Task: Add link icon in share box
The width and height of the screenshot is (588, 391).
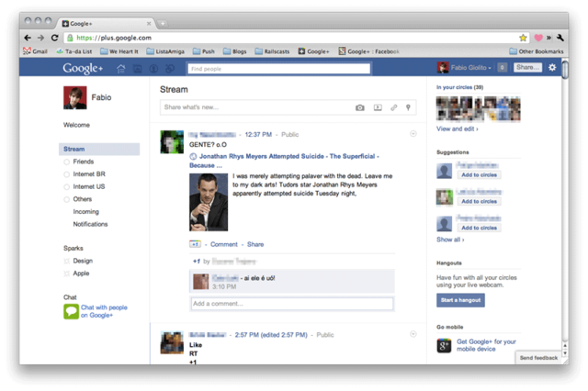Action: [393, 107]
